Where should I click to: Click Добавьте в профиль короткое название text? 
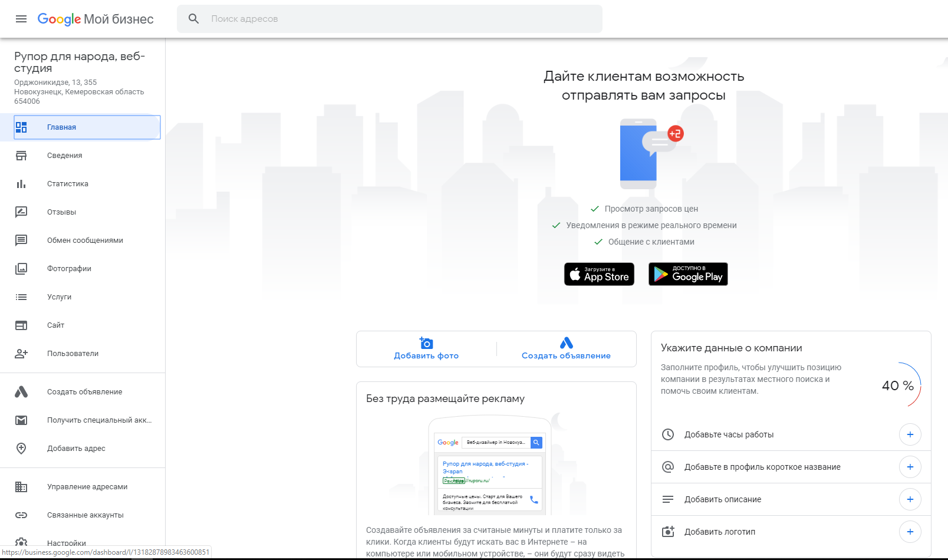[762, 467]
